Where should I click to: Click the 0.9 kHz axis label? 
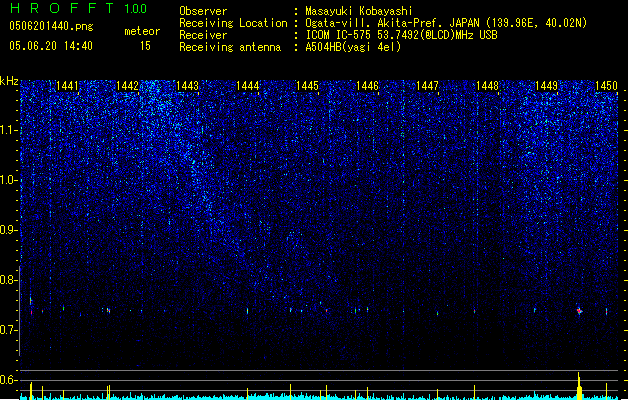[9, 230]
